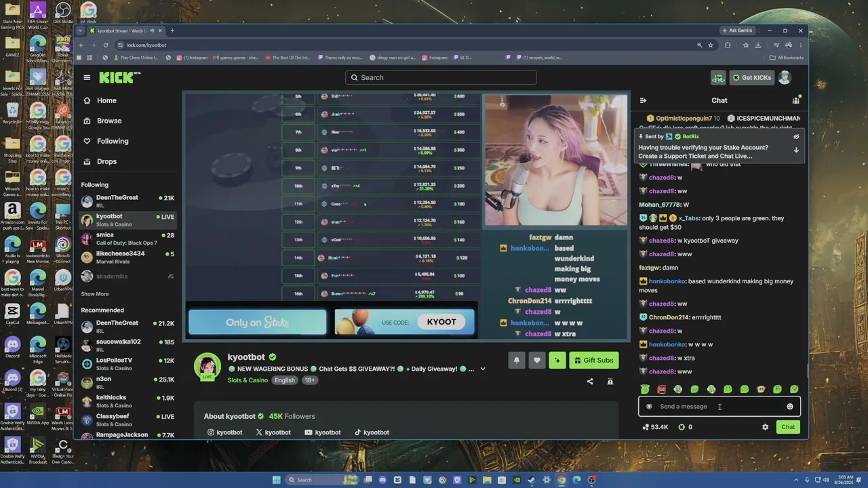This screenshot has width=868, height=488.
Task: Click the 53.4K channel points icon
Action: [655, 427]
